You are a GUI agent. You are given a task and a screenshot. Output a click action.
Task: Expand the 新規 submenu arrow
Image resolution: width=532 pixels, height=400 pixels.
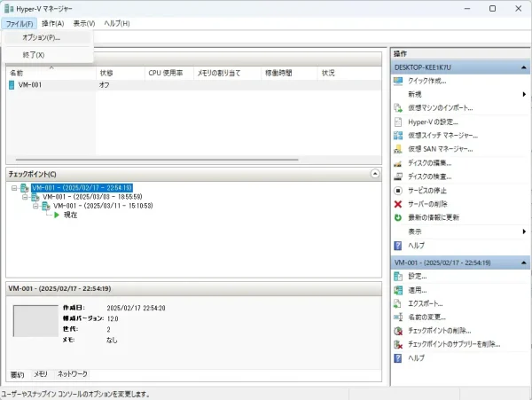coord(524,94)
